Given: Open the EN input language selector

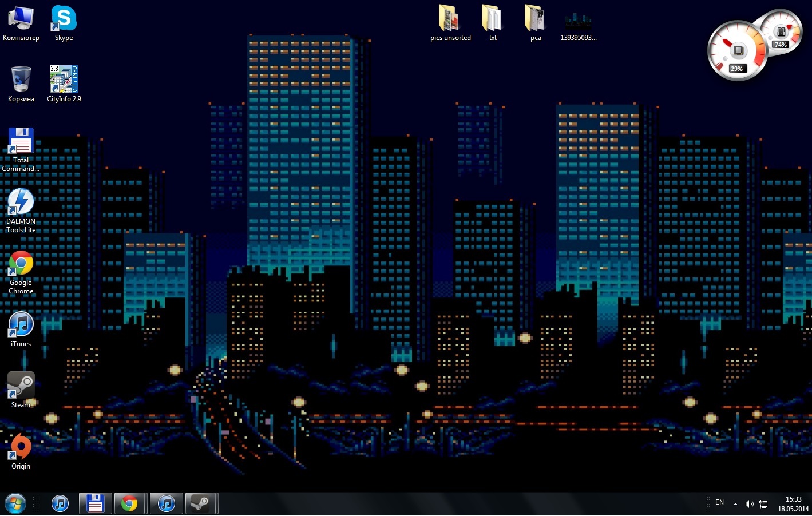Looking at the screenshot, I should (x=719, y=503).
